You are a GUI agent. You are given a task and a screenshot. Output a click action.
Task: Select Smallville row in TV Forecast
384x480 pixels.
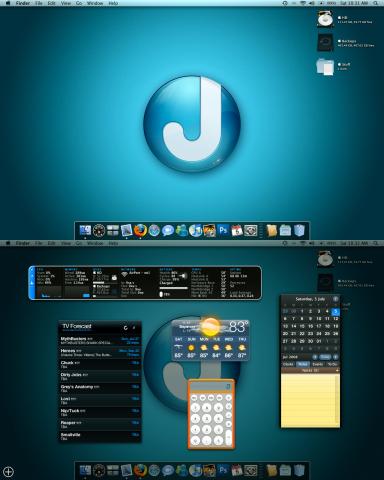tap(100, 436)
